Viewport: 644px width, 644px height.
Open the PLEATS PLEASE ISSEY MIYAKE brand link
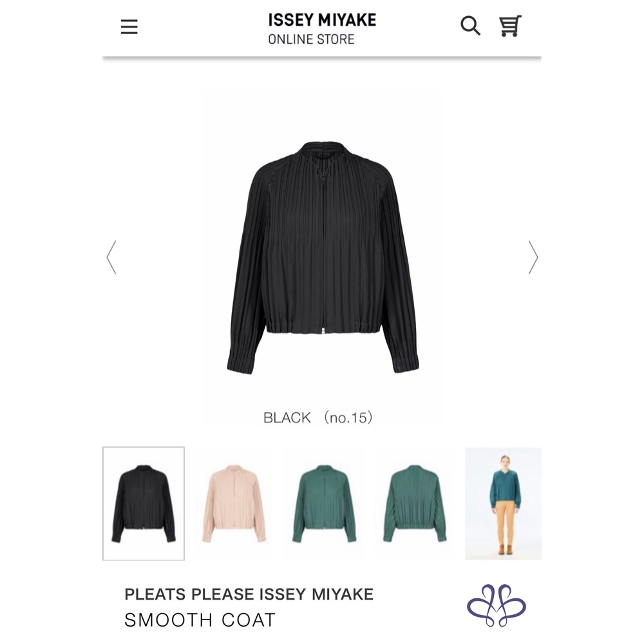(x=249, y=594)
